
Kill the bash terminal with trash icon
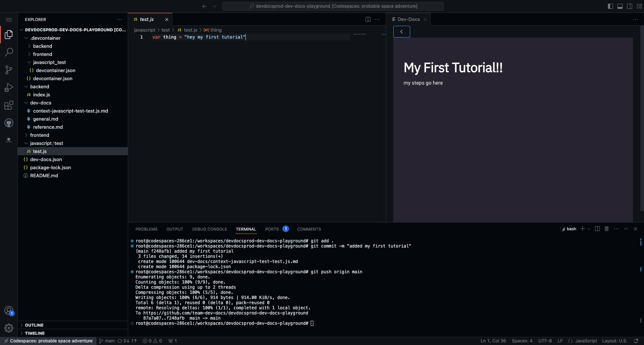click(606, 229)
